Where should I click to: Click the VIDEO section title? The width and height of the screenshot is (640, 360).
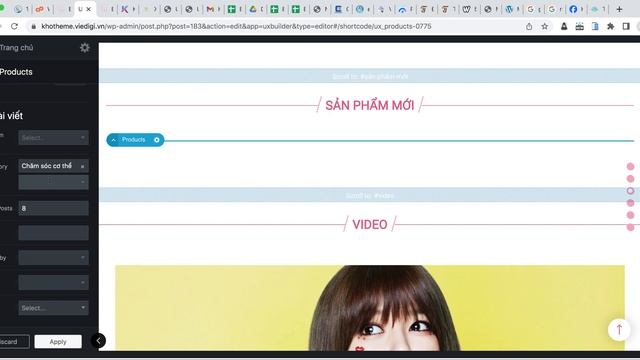(x=370, y=224)
